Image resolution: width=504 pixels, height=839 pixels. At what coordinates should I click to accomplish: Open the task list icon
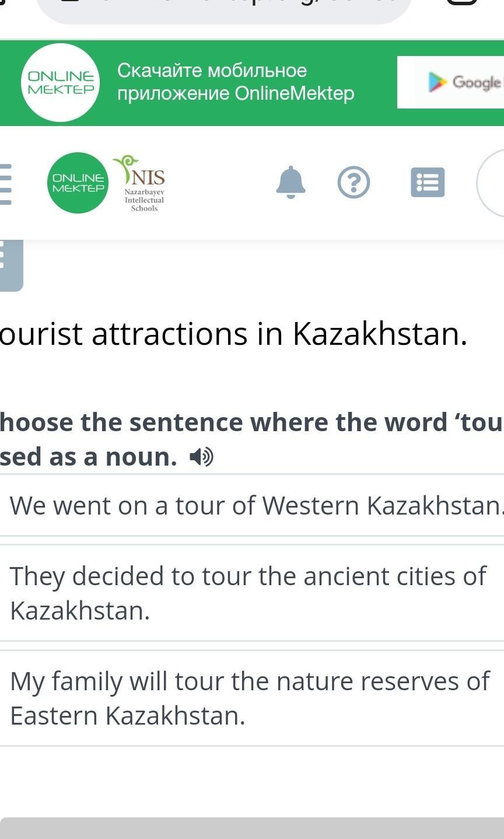point(428,183)
